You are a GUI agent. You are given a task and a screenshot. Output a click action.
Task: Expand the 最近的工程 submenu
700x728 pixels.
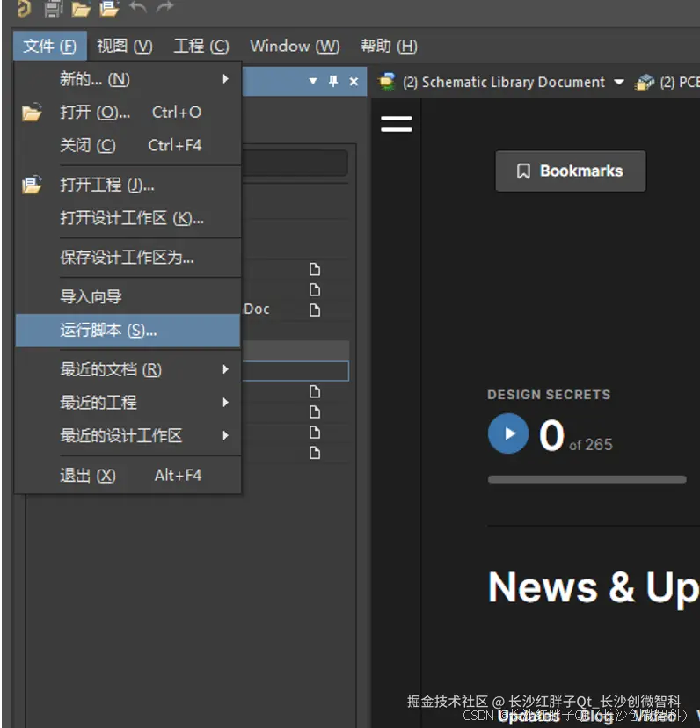pos(128,402)
